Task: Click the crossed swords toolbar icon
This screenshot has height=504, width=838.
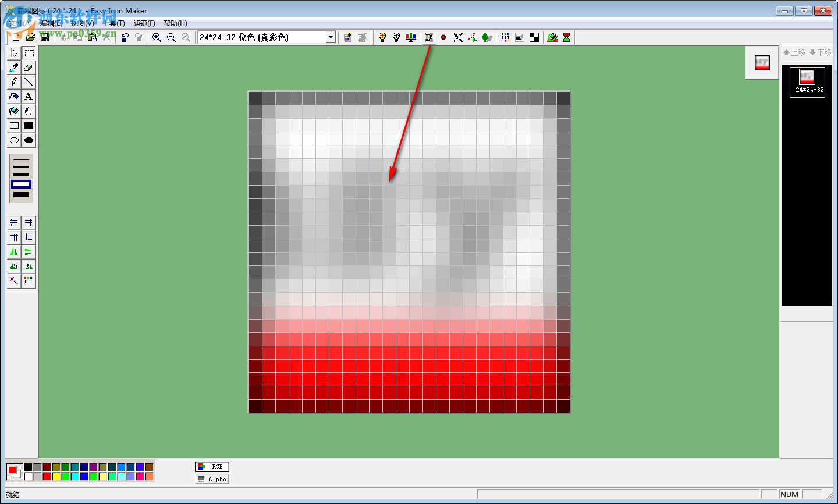Action: click(x=458, y=37)
